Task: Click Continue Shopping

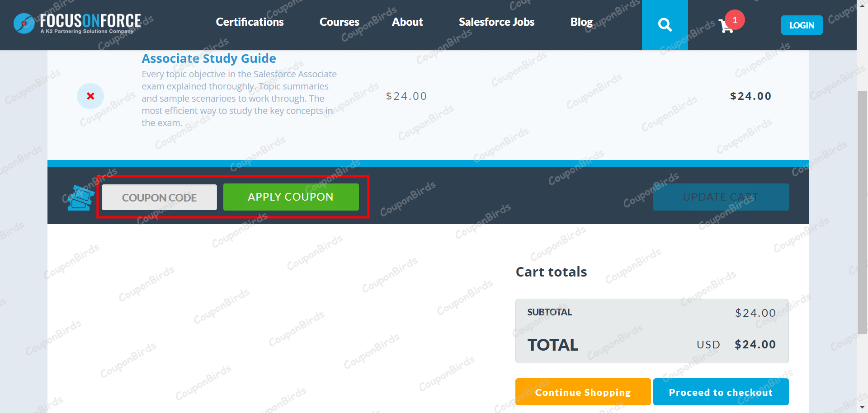Action: coord(582,392)
